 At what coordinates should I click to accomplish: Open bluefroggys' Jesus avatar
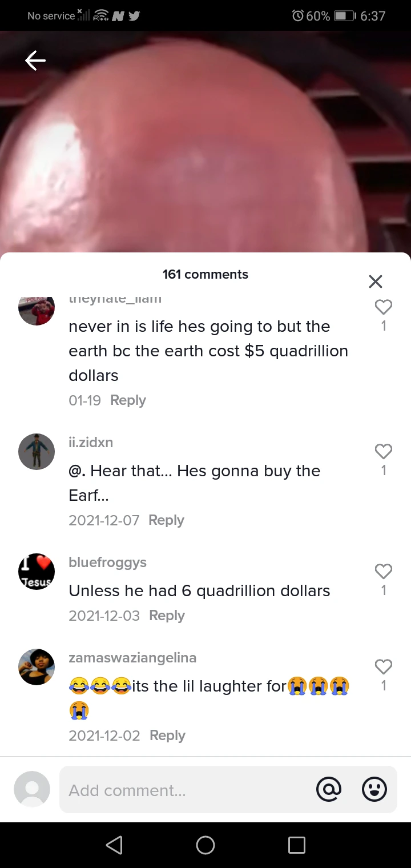point(37,572)
